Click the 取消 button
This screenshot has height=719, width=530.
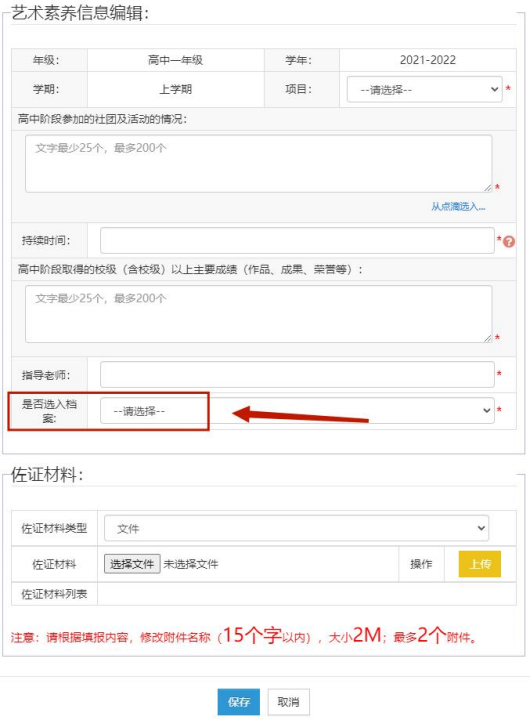point(288,702)
